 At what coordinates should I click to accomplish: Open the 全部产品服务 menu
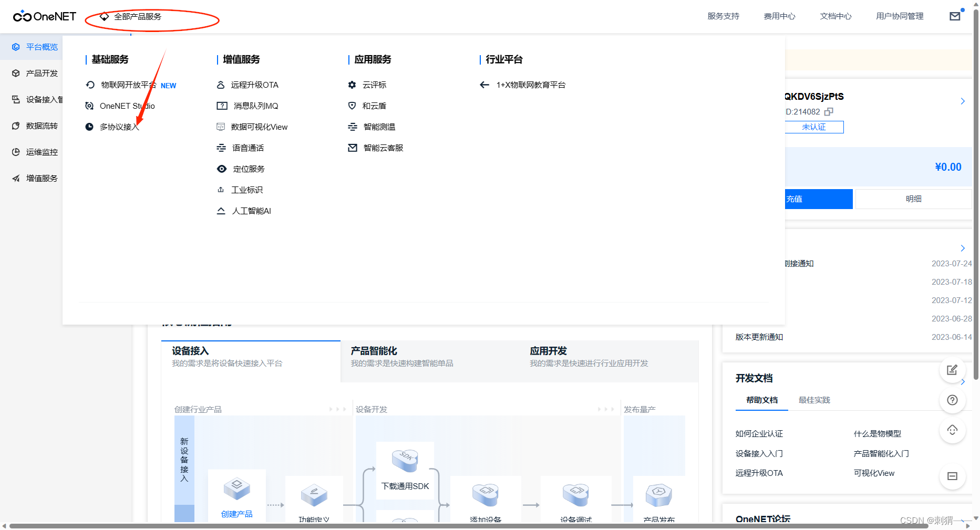131,17
